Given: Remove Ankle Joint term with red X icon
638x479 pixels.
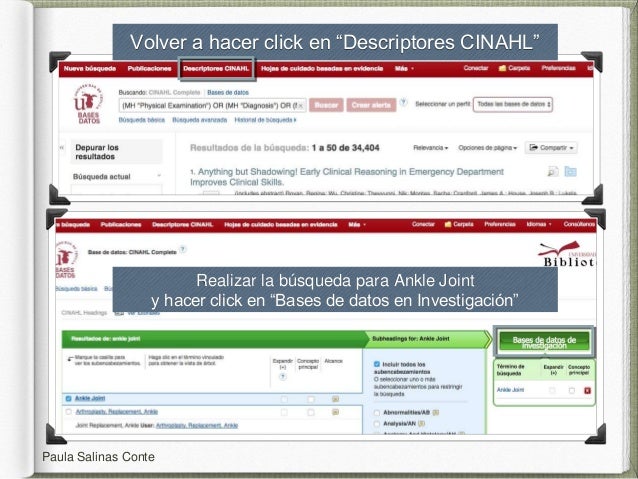Looking at the screenshot, I should 587,391.
